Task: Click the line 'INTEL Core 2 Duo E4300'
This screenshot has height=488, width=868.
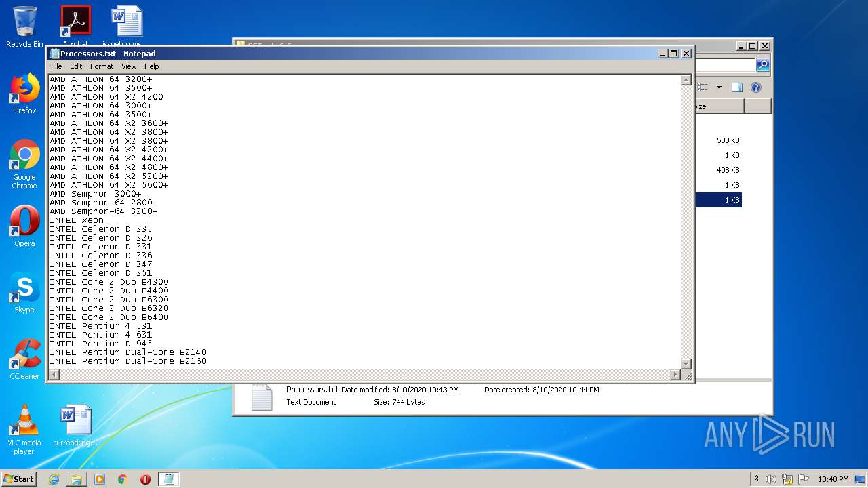Action: [x=109, y=282]
